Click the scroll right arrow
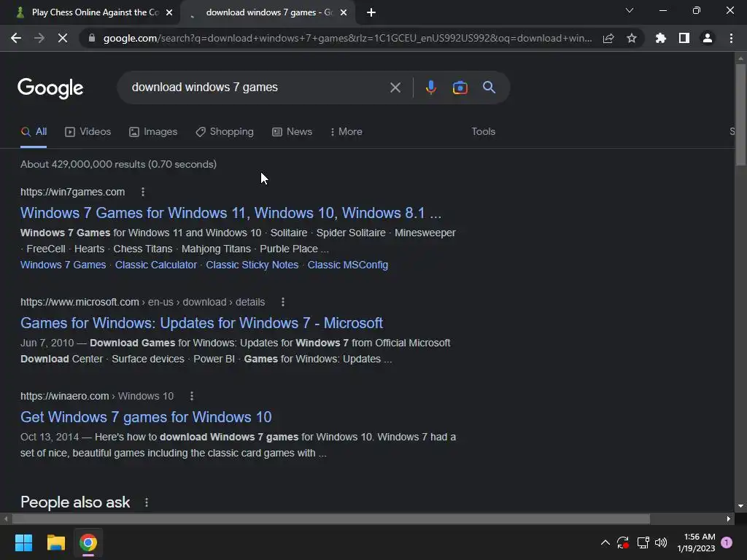 729,518
